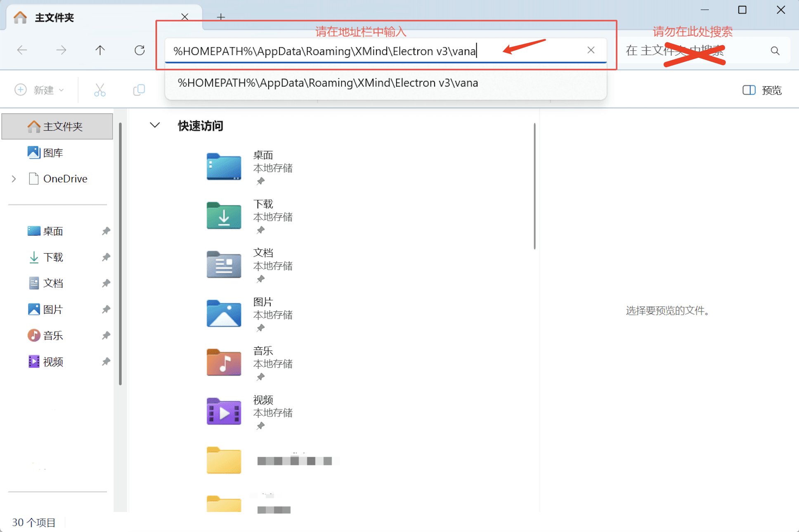The width and height of the screenshot is (799, 532).
Task: Click the Up directory arrow
Action: (100, 50)
